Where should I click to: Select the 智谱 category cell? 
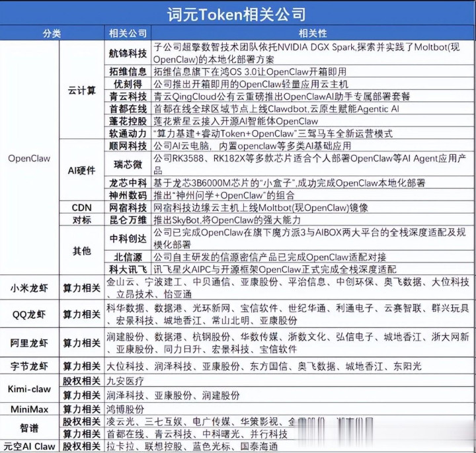pyautogui.click(x=29, y=428)
